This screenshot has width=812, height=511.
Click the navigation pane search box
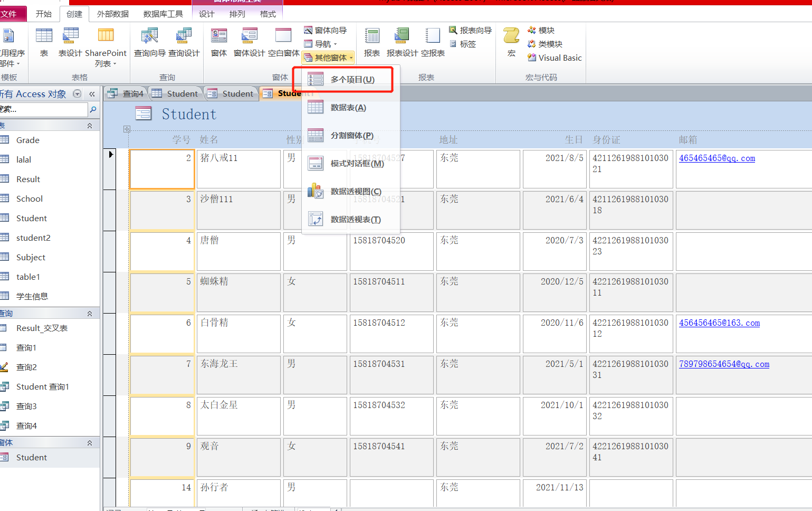click(x=42, y=109)
